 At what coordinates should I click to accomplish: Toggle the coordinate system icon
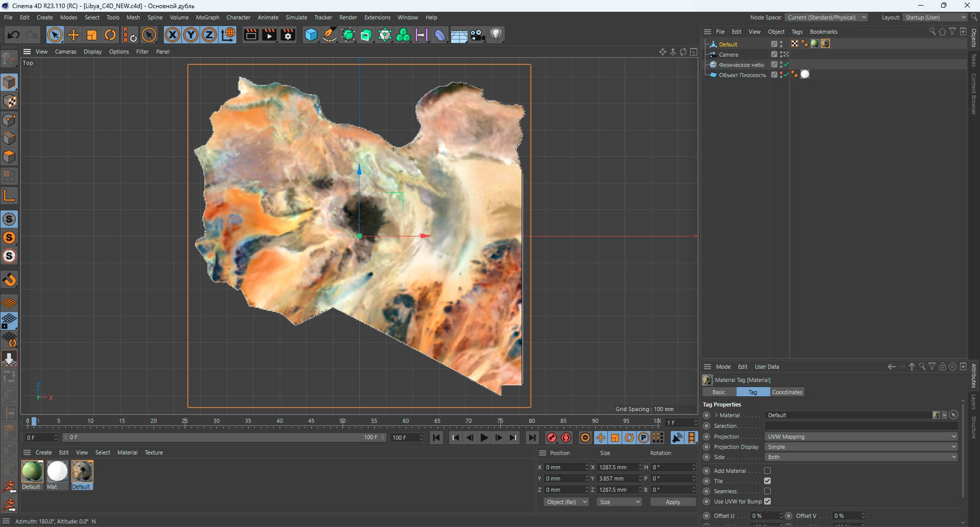(x=228, y=35)
